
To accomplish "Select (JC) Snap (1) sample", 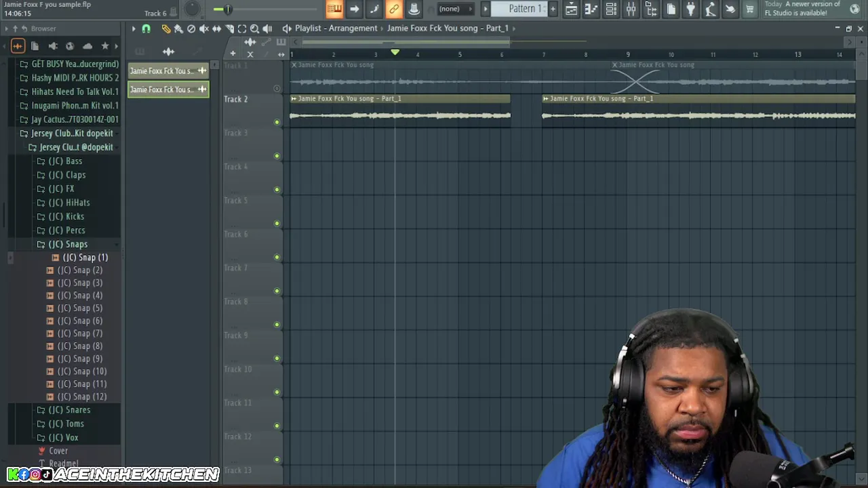I will click(80, 258).
